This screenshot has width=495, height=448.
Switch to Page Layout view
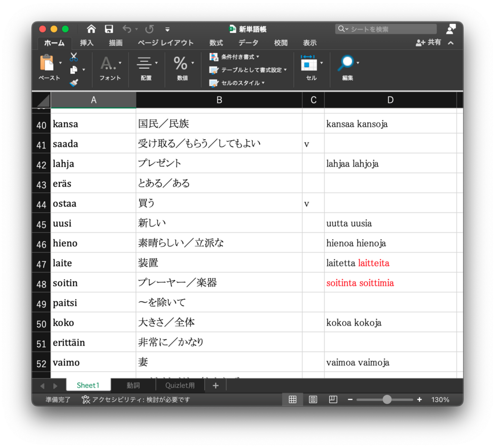tap(313, 399)
